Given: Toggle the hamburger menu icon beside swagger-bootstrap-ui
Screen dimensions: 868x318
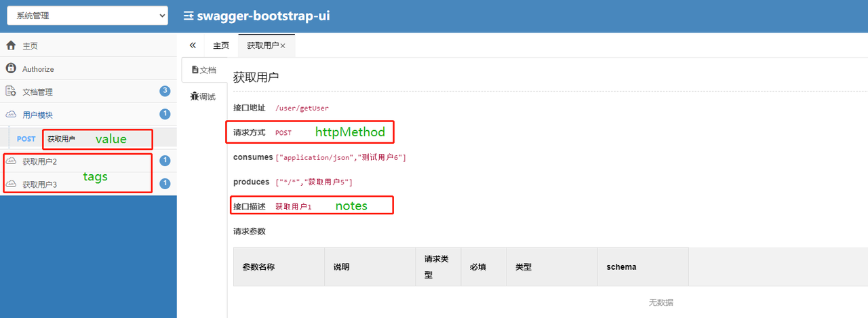Looking at the screenshot, I should [189, 15].
